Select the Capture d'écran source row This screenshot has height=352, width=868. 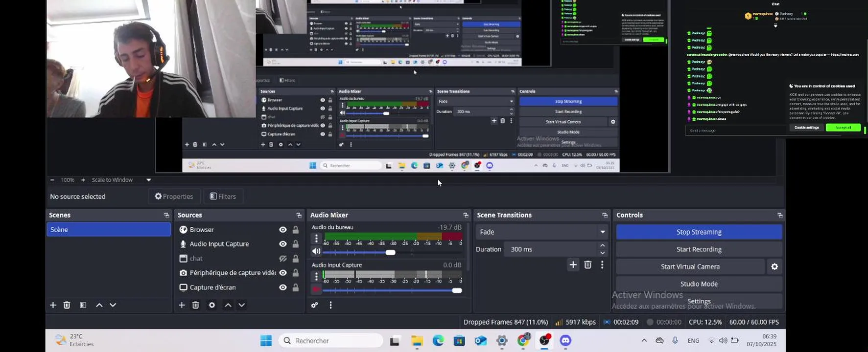tap(239, 287)
